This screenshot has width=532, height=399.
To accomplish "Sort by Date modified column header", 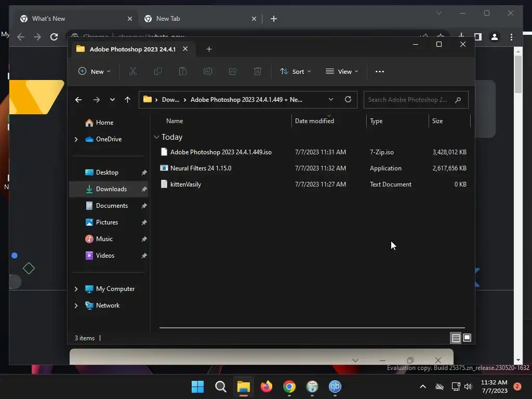I will (314, 121).
